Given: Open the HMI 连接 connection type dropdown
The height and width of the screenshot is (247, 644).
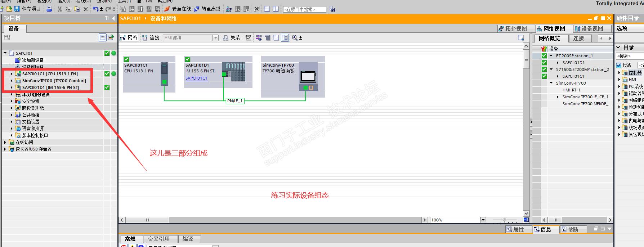Looking at the screenshot, I should click(x=215, y=38).
